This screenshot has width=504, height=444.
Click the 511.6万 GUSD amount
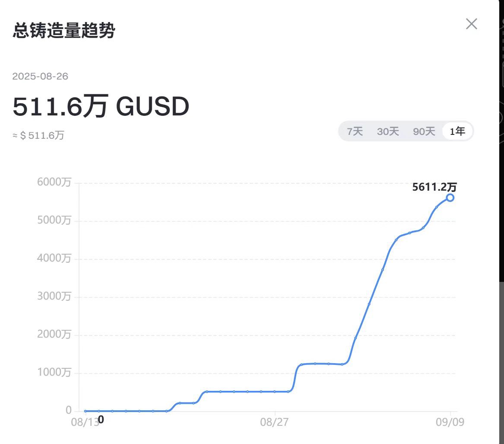click(x=101, y=107)
